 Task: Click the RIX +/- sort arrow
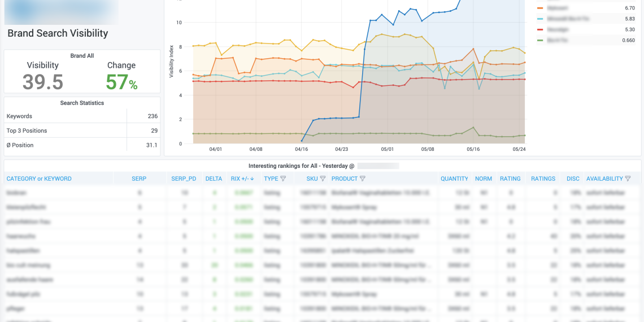[252, 179]
